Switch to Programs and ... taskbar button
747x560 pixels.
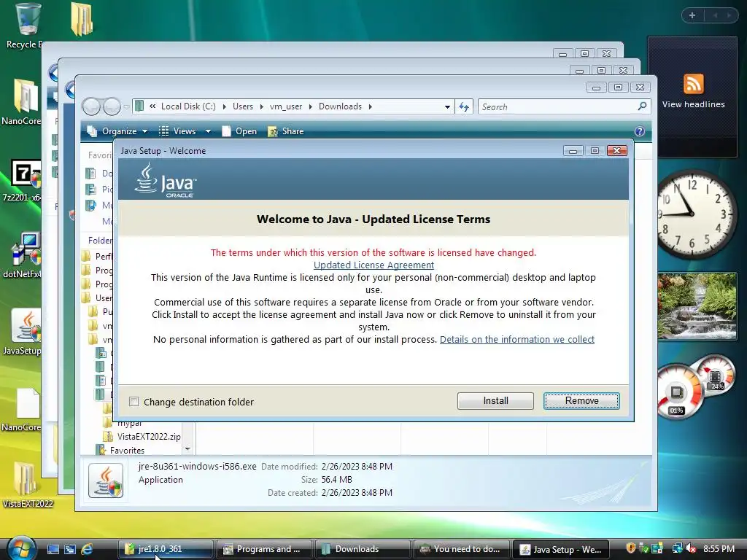pos(263,549)
